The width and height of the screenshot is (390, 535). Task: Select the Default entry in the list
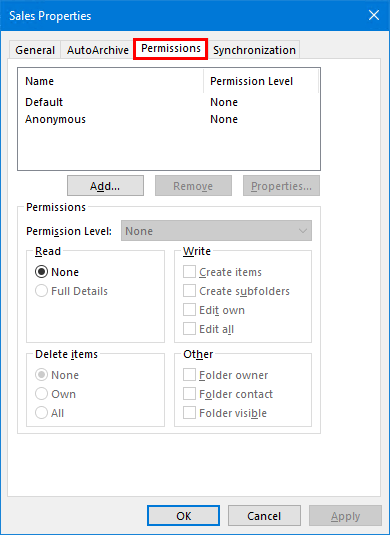click(x=44, y=102)
